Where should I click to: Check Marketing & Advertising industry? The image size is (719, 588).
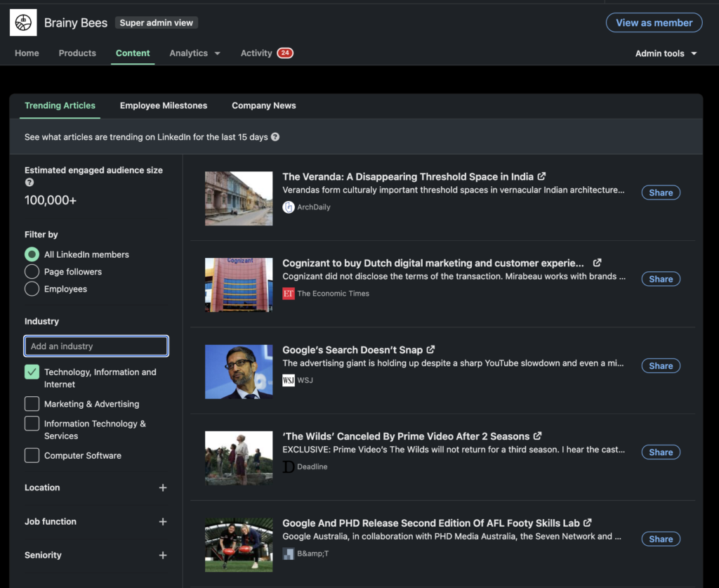(x=32, y=404)
